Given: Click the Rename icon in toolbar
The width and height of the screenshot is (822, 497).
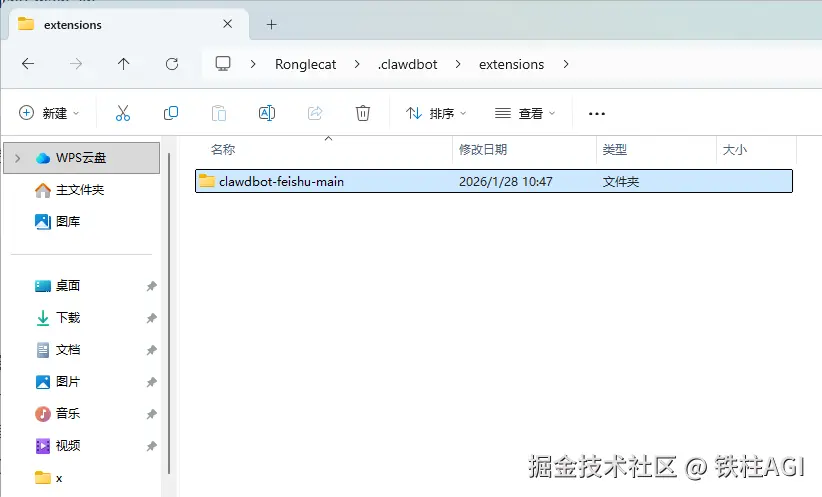Looking at the screenshot, I should pyautogui.click(x=267, y=113).
